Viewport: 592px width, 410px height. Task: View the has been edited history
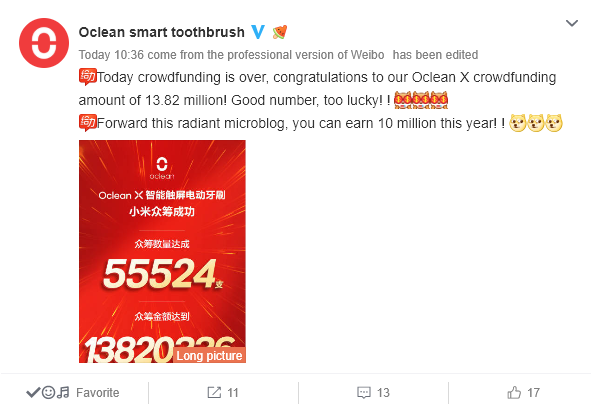(435, 55)
